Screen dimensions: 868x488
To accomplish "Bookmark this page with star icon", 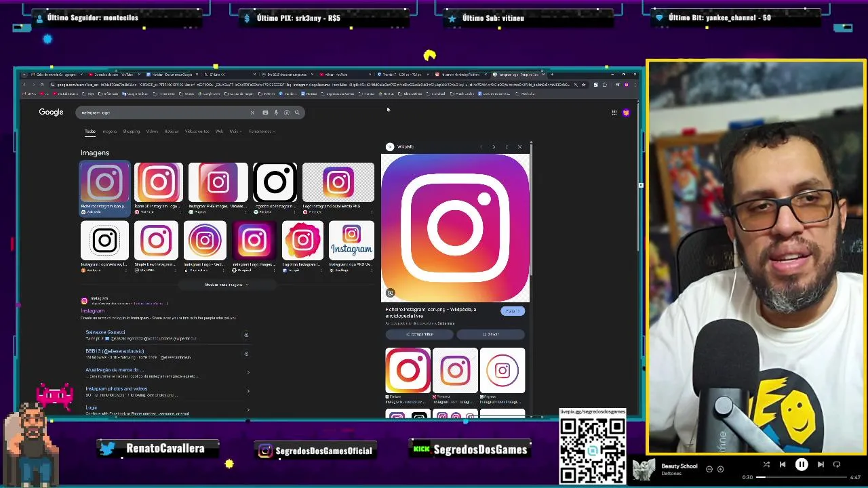I will [584, 85].
